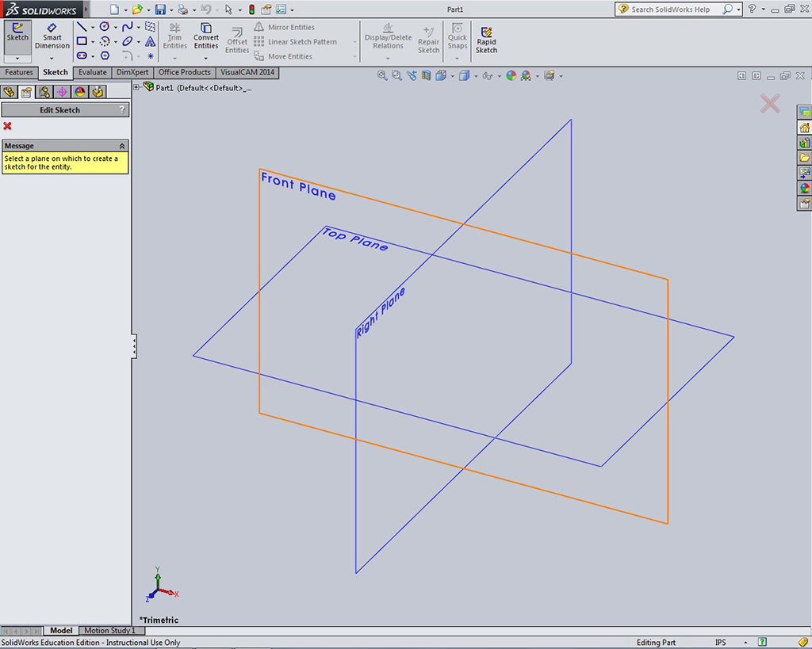Choose the Circle sketch tool

[104, 26]
